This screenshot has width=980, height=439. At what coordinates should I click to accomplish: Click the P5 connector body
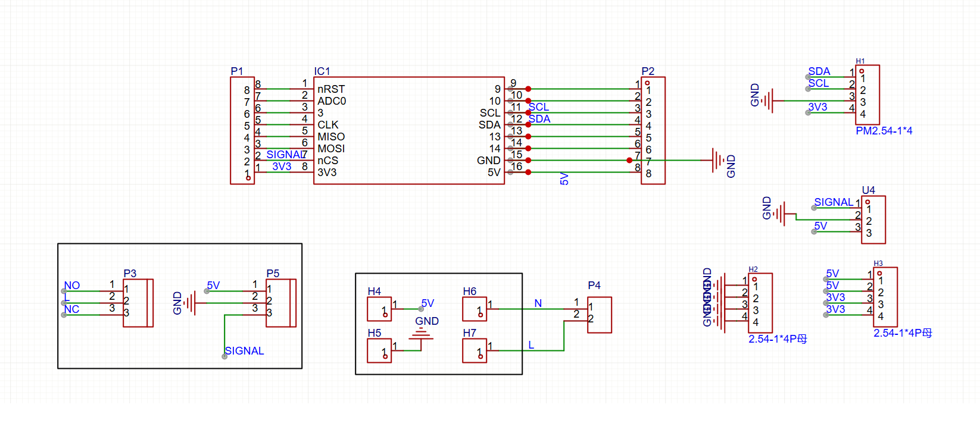pos(281,303)
